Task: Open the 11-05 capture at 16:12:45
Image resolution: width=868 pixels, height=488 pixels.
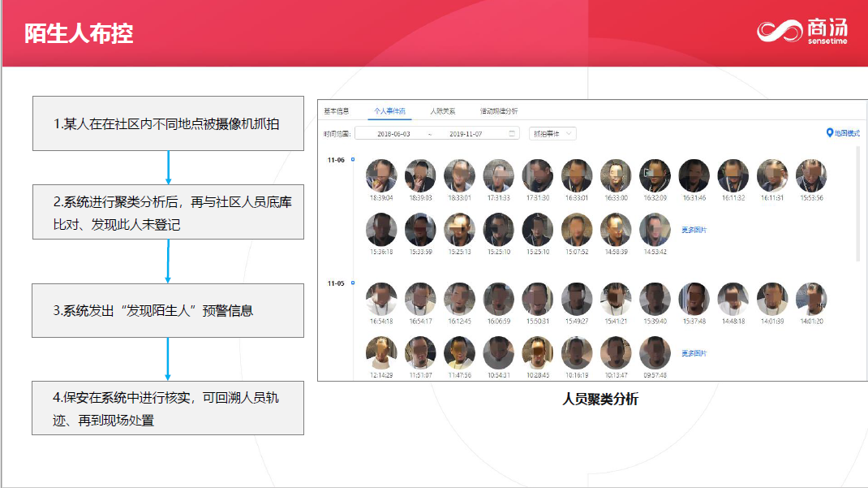Action: tap(459, 299)
